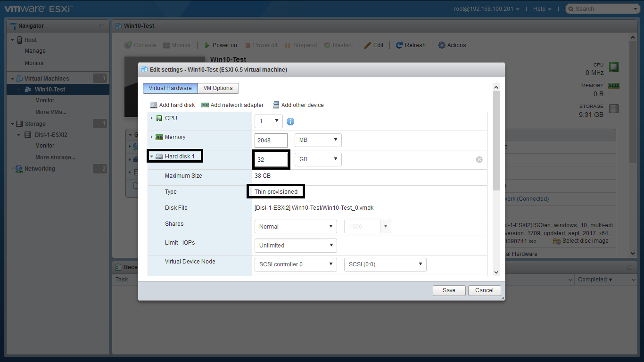Remove Hard disk 1 with the X icon

pyautogui.click(x=479, y=159)
